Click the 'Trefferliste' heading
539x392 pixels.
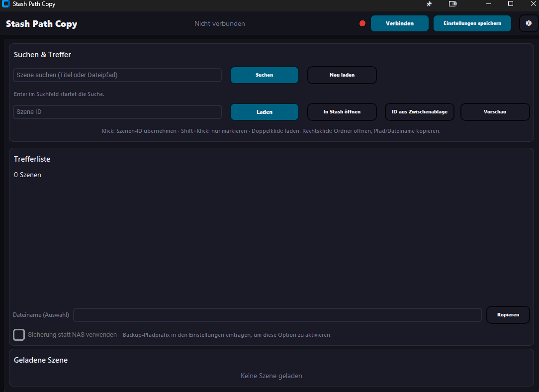click(32, 159)
